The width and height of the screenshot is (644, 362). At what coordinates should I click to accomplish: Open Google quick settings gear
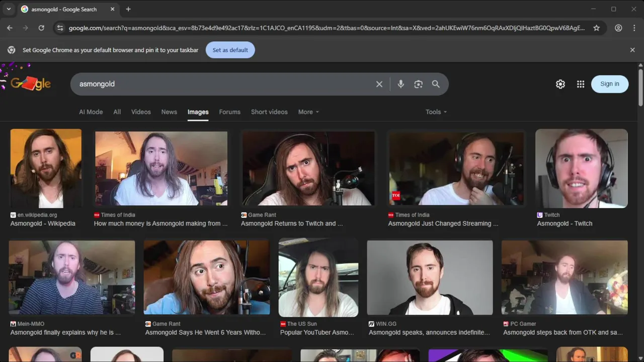560,84
